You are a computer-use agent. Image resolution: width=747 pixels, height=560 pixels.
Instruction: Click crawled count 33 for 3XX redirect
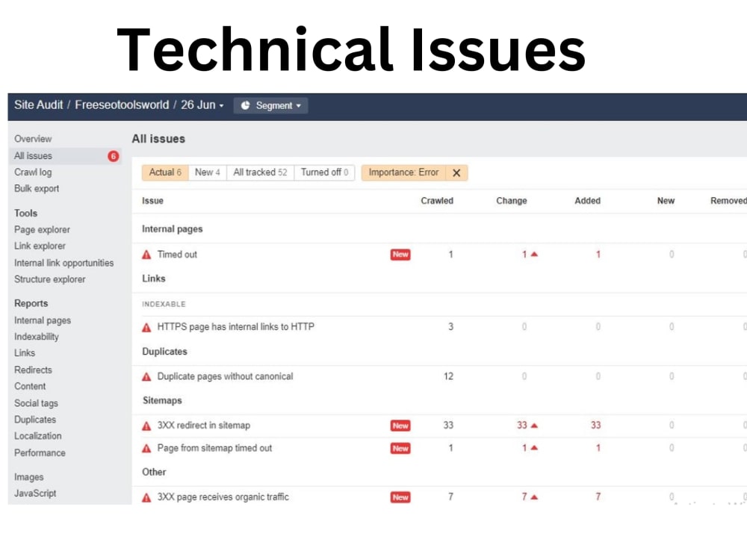click(448, 426)
